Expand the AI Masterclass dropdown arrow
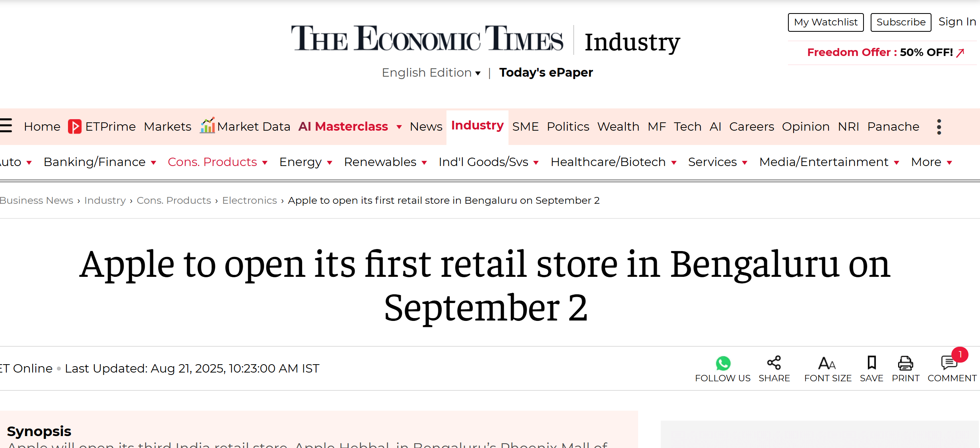Viewport: 980px width, 448px height. click(399, 127)
